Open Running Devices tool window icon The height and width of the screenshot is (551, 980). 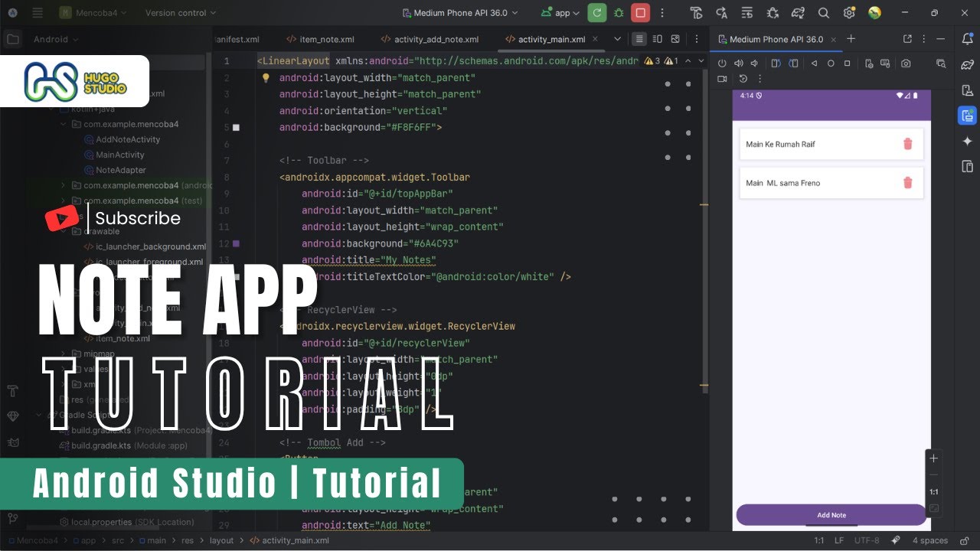[x=967, y=116]
